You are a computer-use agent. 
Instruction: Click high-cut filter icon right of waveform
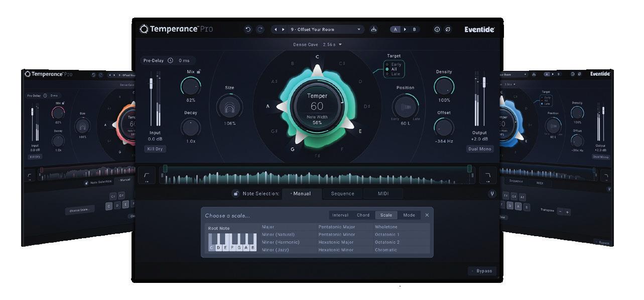pos(487,175)
